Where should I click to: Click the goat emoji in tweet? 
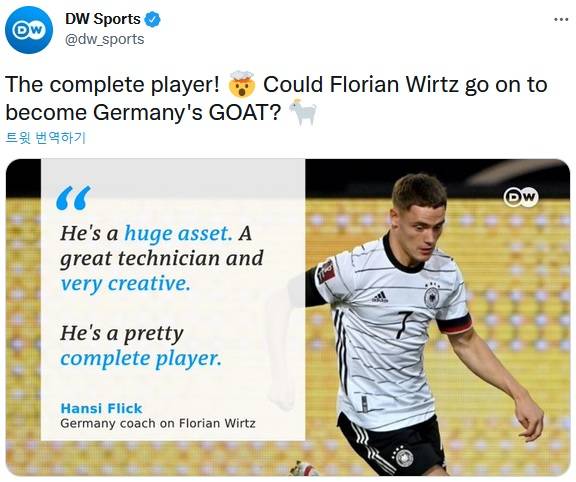point(302,112)
